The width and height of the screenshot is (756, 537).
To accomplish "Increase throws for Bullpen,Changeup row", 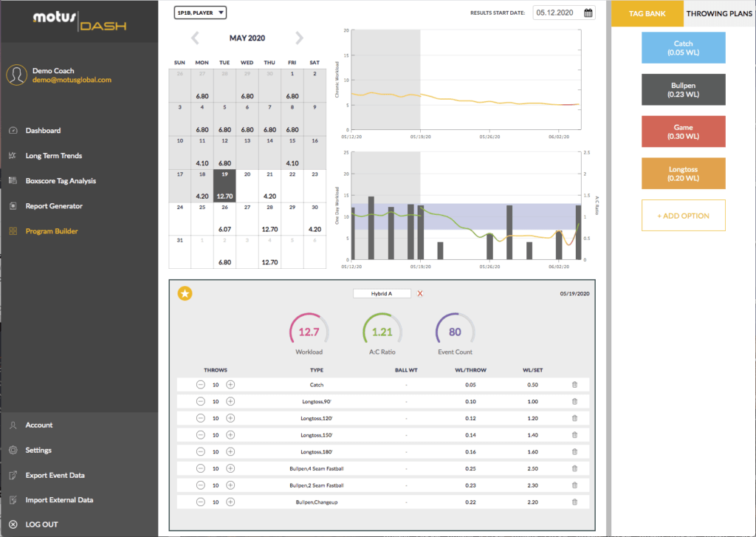I will (230, 502).
